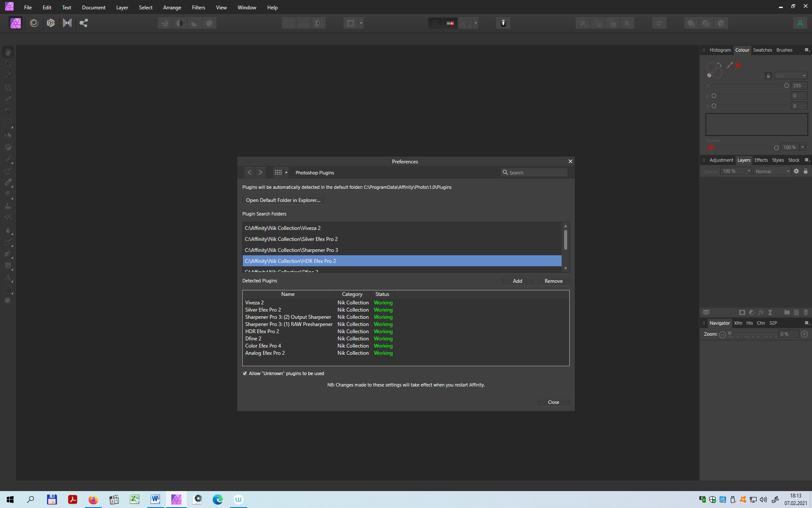Image resolution: width=812 pixels, height=508 pixels.
Task: Uncheck Allow "Unknown" plugins to be used
Action: click(245, 373)
